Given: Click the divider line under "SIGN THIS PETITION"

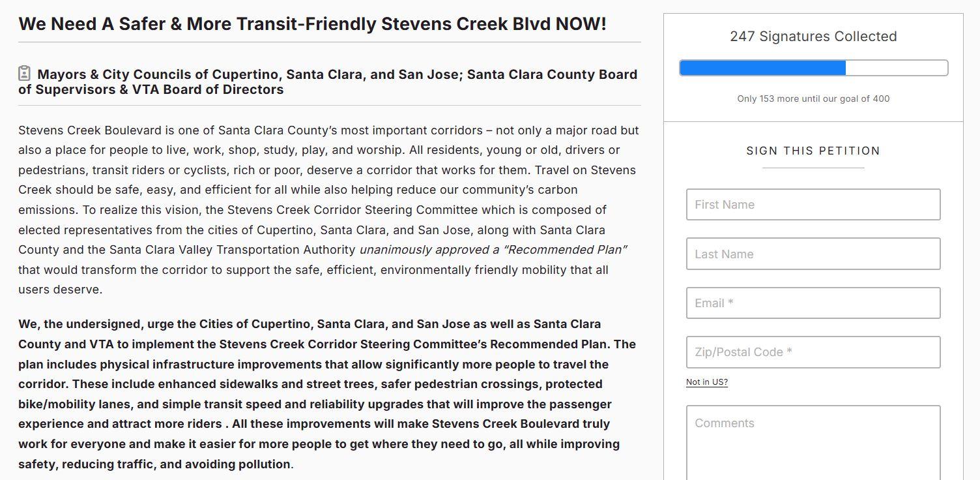Looking at the screenshot, I should pyautogui.click(x=813, y=168).
